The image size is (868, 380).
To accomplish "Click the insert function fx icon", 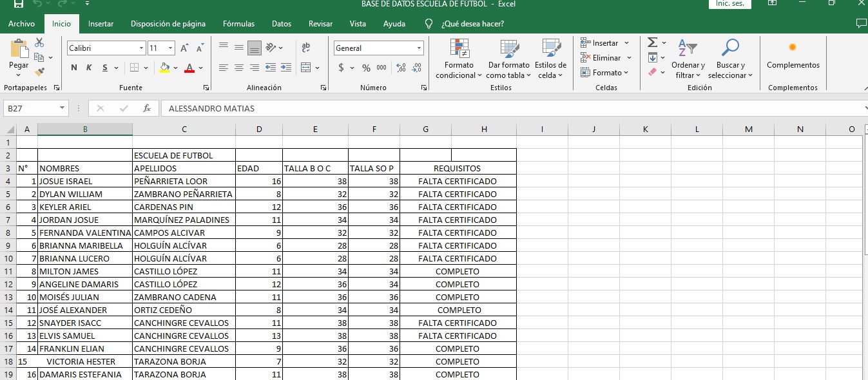I will click(x=147, y=108).
